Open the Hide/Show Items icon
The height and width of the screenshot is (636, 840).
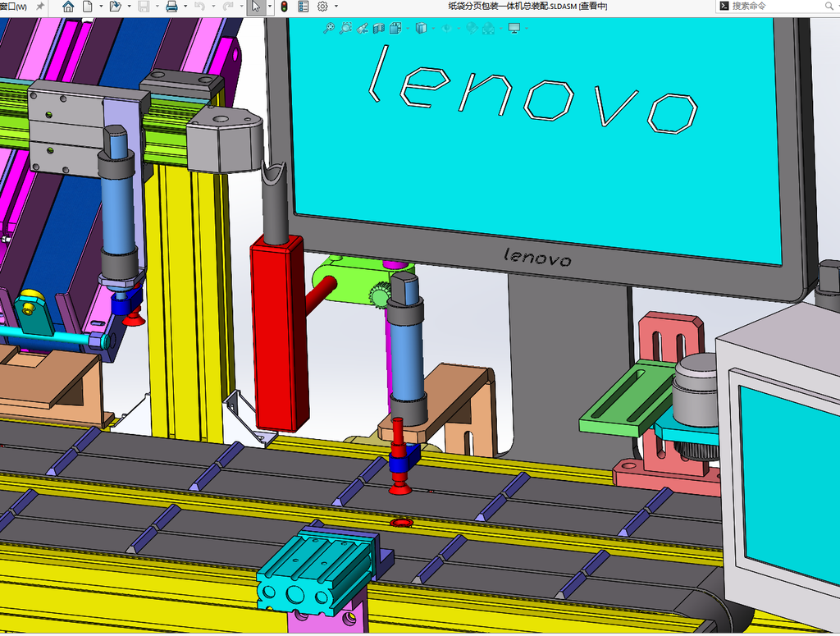445,28
